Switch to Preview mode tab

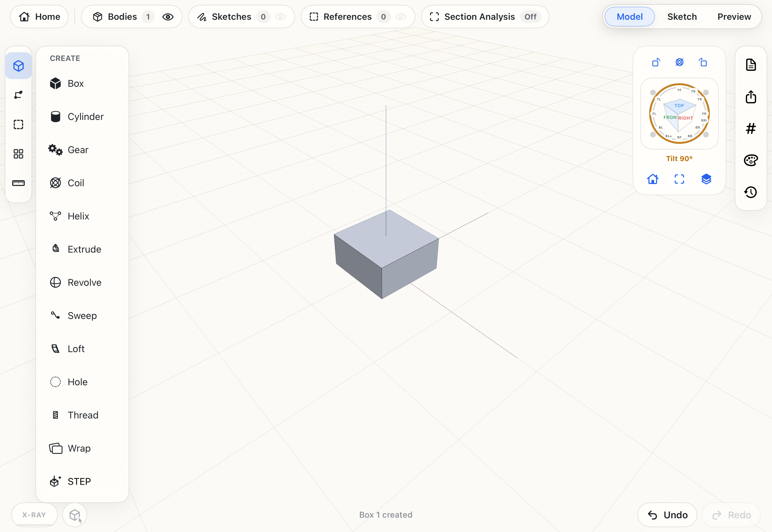[734, 17]
